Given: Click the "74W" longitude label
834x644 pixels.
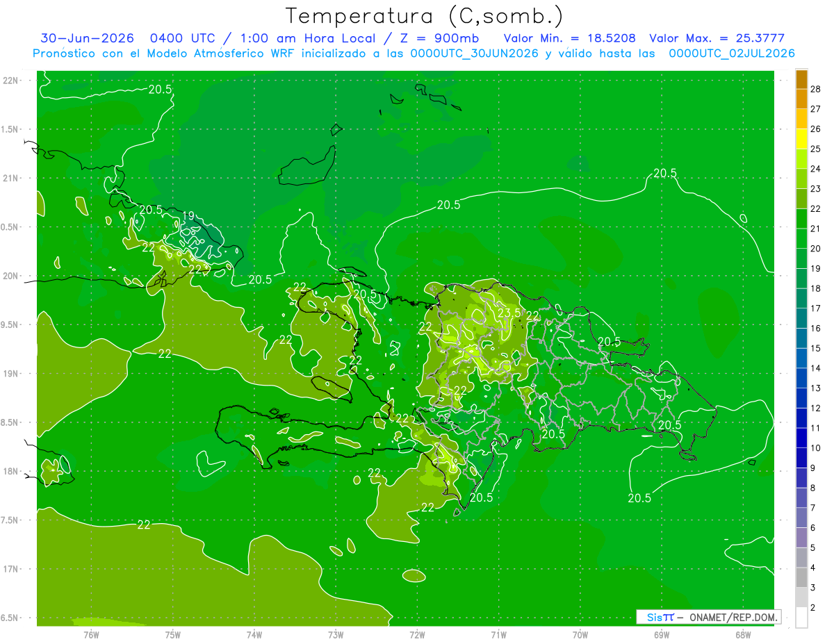Looking at the screenshot, I should [x=254, y=634].
